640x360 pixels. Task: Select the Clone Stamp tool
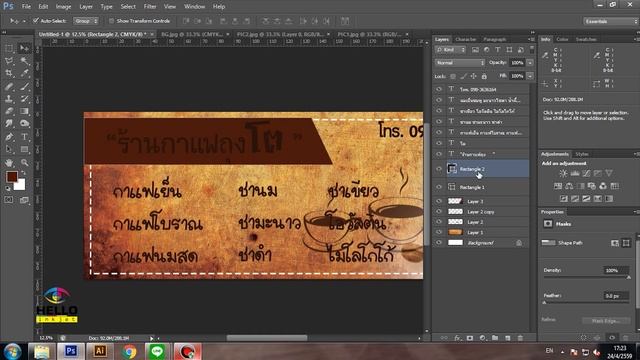tap(9, 99)
